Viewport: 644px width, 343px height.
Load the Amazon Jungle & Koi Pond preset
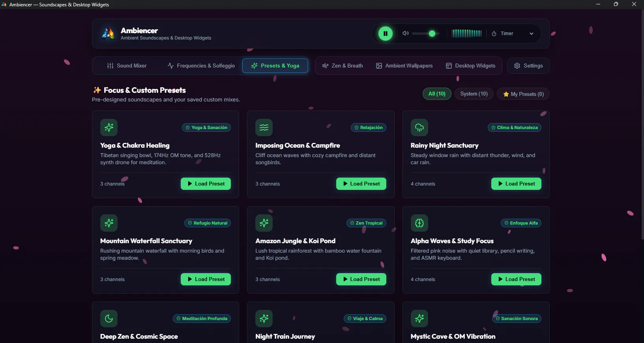point(361,279)
